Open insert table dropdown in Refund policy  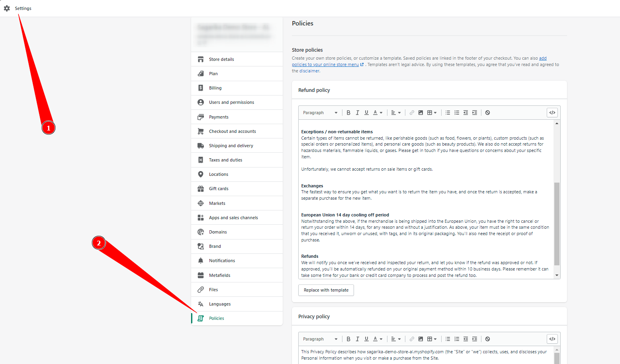click(432, 113)
